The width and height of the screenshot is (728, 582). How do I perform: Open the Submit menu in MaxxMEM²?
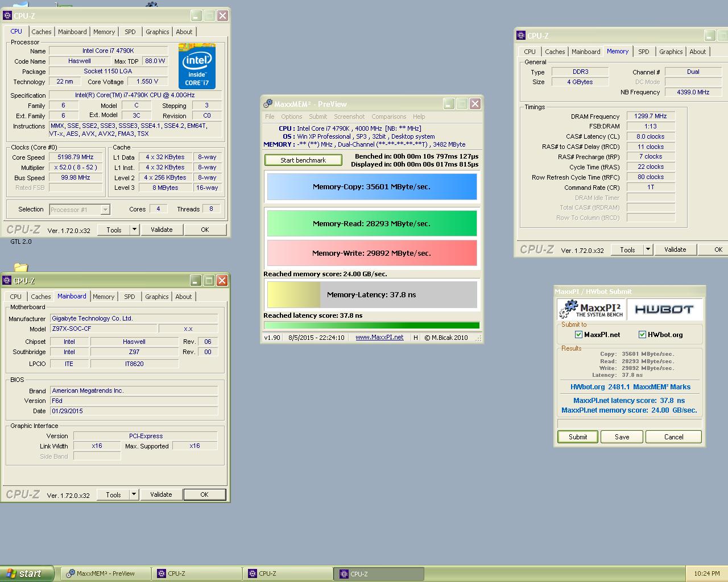[x=318, y=117]
